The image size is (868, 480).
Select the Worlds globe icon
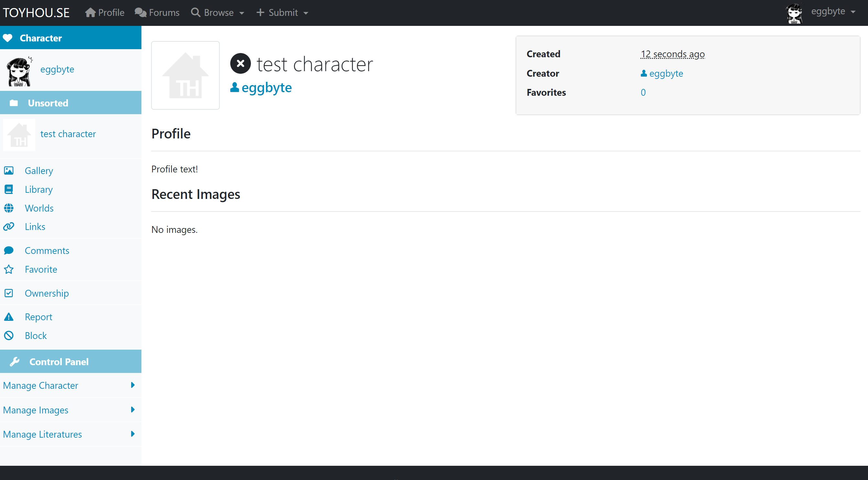(x=9, y=208)
